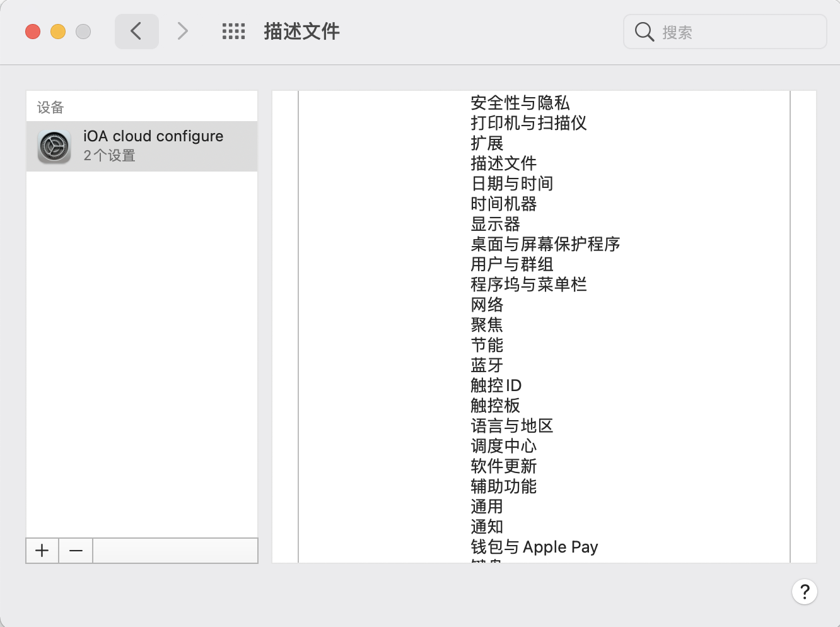Click the 钱包与 Apple Pay entry
Viewport: 840px width, 627px height.
coord(534,547)
